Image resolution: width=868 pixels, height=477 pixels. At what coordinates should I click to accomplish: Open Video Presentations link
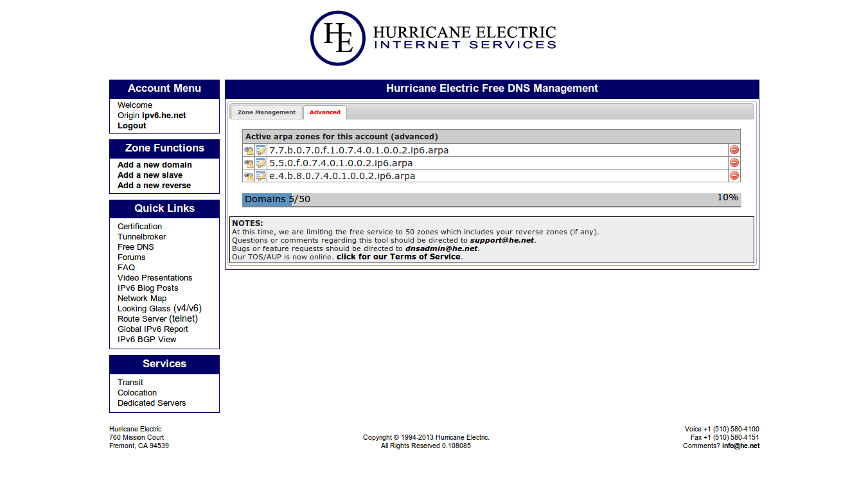click(155, 278)
